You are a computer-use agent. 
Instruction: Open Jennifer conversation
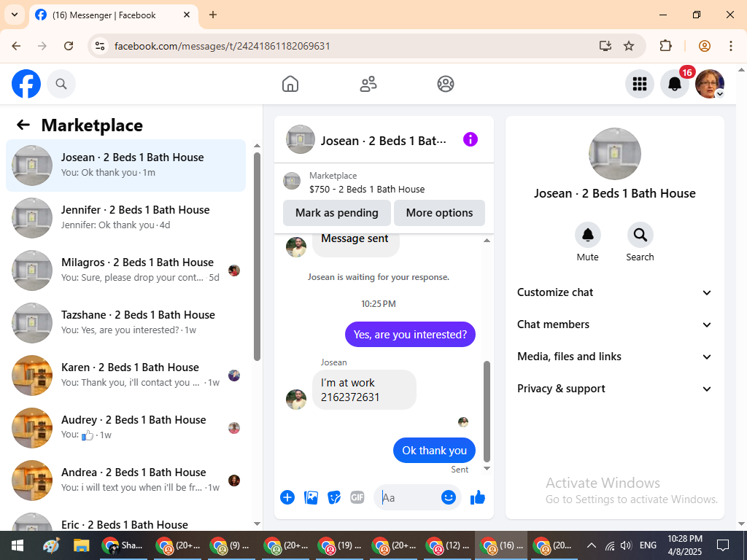[x=125, y=217]
